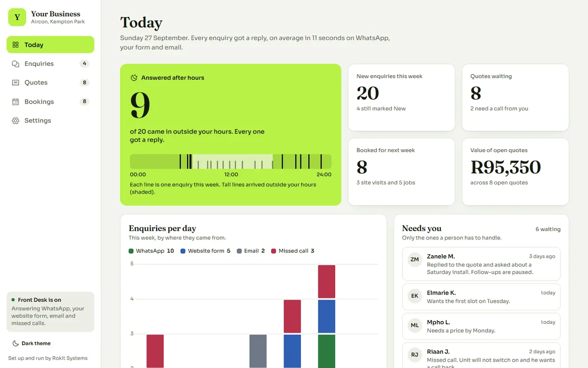Open the Settings page

[x=50, y=121]
